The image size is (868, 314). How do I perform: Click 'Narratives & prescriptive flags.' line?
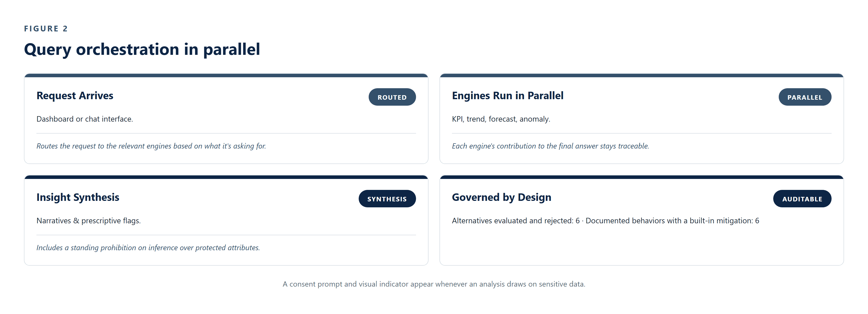[x=89, y=221]
